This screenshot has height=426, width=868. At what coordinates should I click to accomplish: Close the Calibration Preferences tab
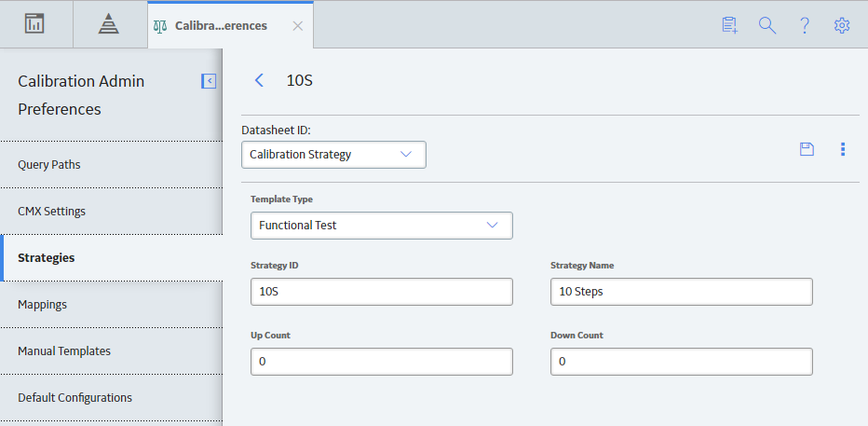(298, 26)
